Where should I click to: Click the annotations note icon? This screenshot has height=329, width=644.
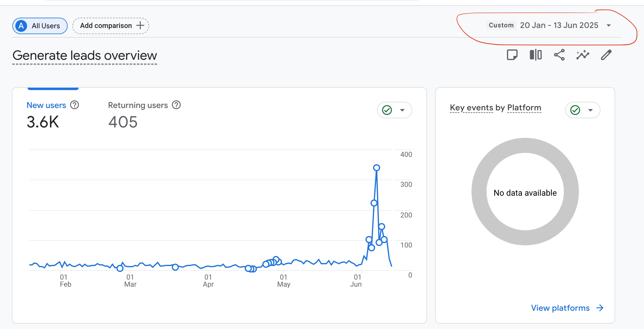click(x=512, y=55)
